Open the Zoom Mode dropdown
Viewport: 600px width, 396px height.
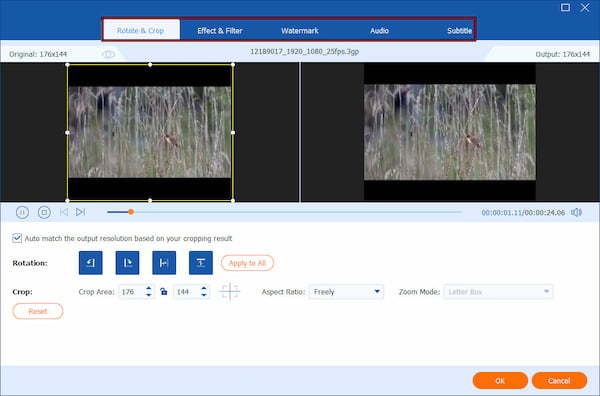click(x=498, y=292)
